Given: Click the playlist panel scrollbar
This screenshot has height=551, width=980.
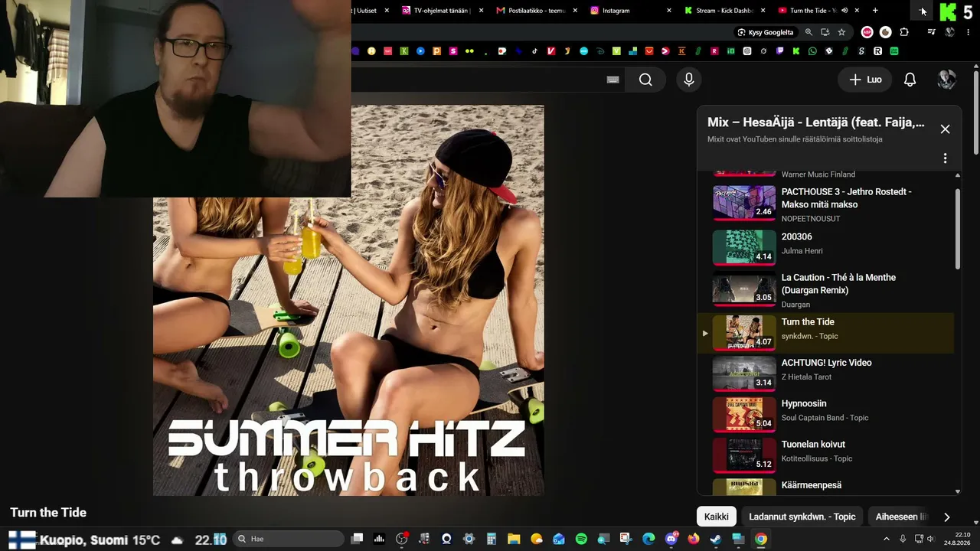Looking at the screenshot, I should tap(957, 230).
